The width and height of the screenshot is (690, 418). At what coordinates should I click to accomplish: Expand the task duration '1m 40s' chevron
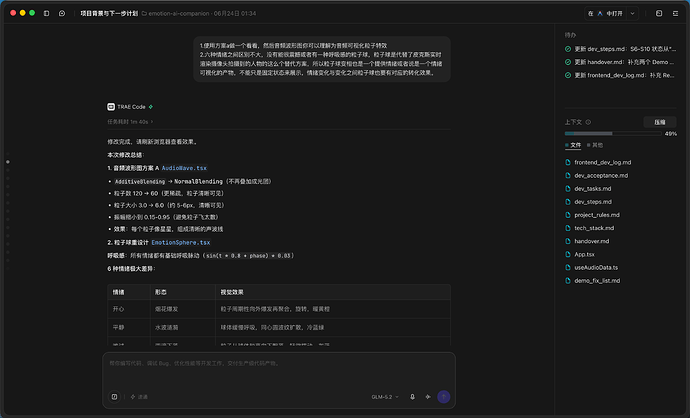[152, 121]
